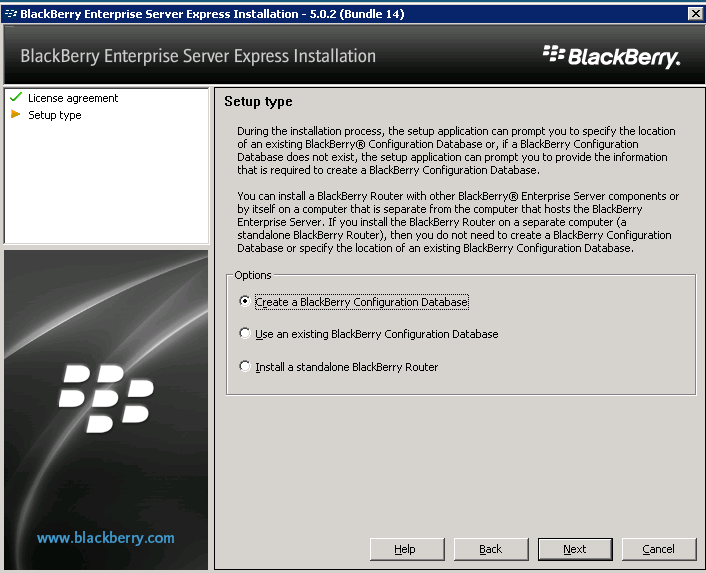Open the Help button
This screenshot has width=706, height=573.
(x=406, y=549)
